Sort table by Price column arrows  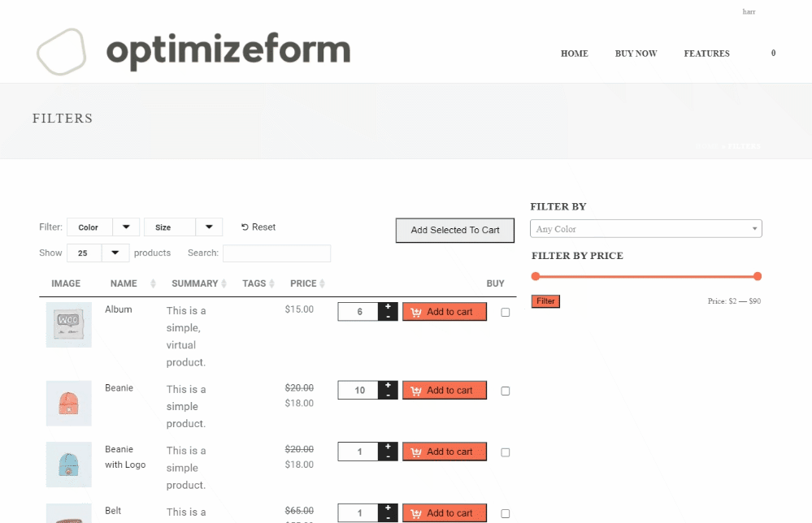323,283
